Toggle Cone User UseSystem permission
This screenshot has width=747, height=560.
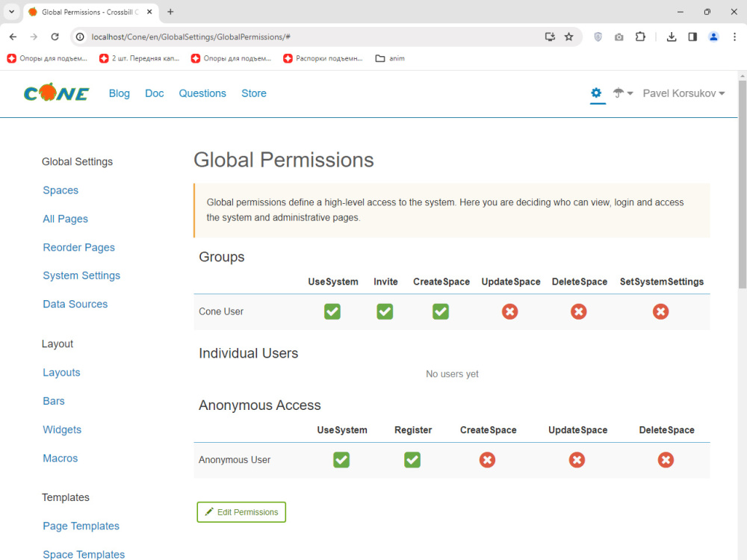point(332,311)
